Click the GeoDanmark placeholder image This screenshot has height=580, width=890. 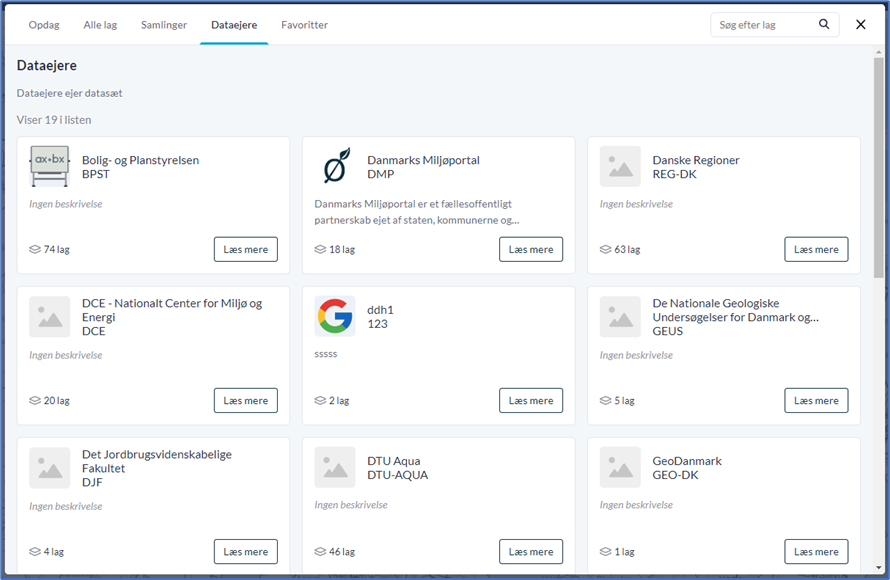[x=620, y=468]
